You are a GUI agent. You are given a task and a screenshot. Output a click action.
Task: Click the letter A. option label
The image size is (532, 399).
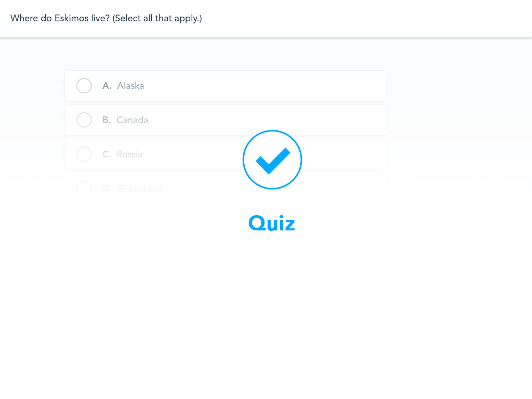(107, 86)
